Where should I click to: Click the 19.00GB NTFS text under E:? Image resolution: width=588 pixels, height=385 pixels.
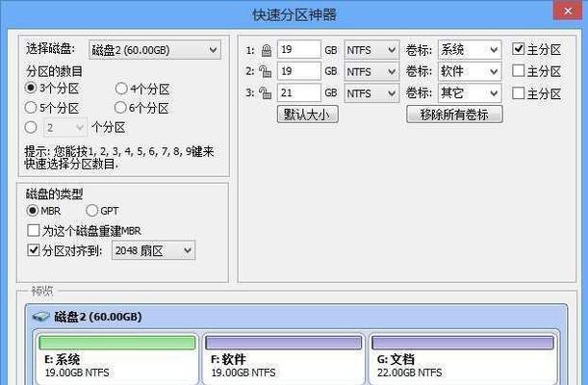(77, 372)
